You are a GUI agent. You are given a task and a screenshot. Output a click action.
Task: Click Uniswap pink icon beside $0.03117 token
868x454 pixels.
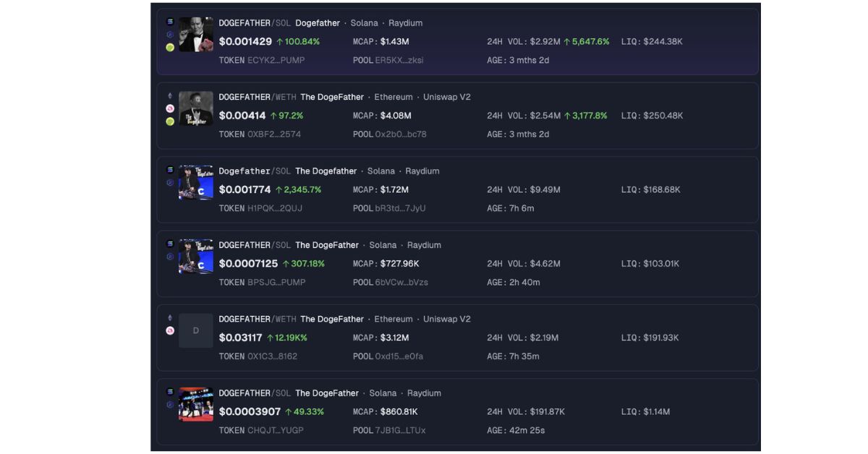tap(170, 330)
